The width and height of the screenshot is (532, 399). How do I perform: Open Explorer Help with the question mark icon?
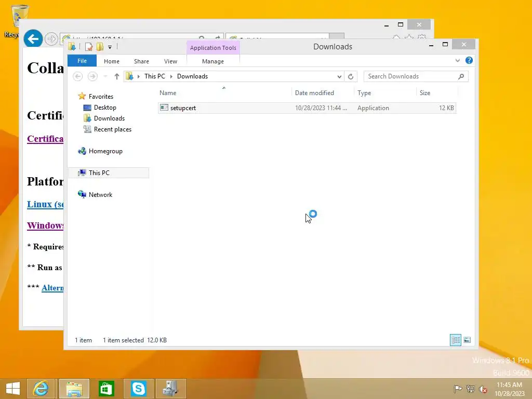469,60
